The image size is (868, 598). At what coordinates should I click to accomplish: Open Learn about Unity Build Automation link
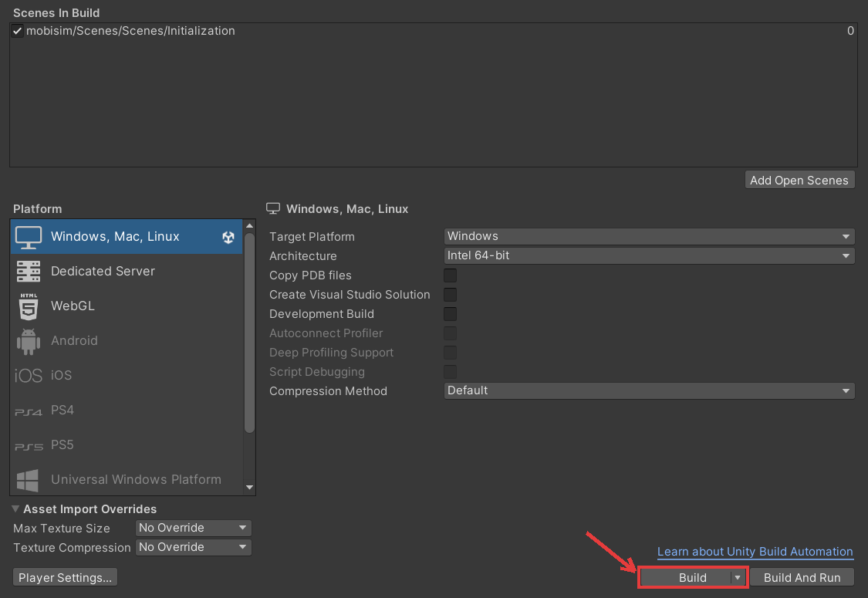pyautogui.click(x=755, y=552)
